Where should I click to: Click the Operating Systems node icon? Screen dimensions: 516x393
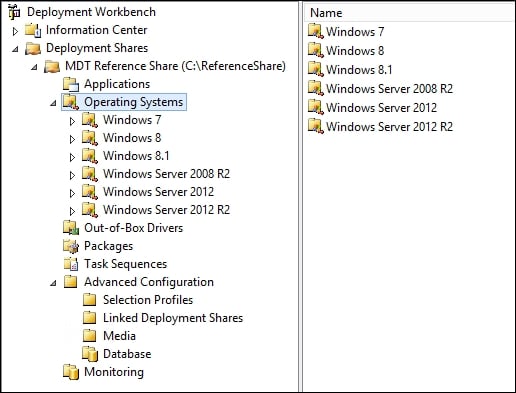(71, 102)
